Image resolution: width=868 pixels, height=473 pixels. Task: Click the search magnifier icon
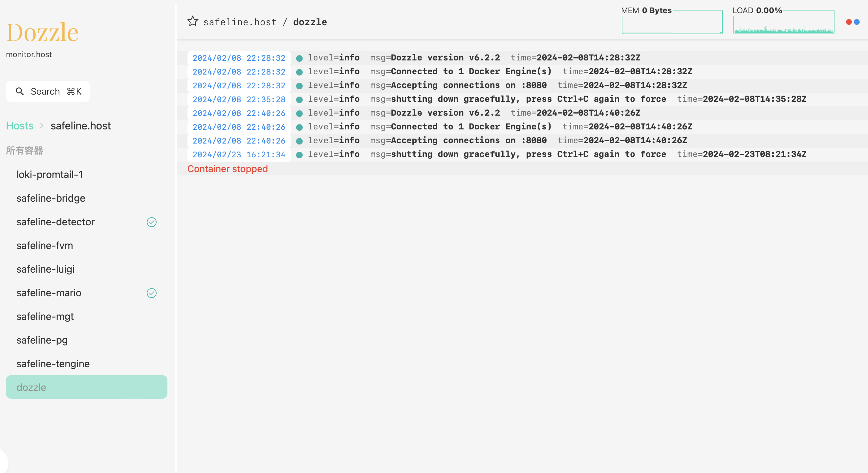click(x=20, y=91)
